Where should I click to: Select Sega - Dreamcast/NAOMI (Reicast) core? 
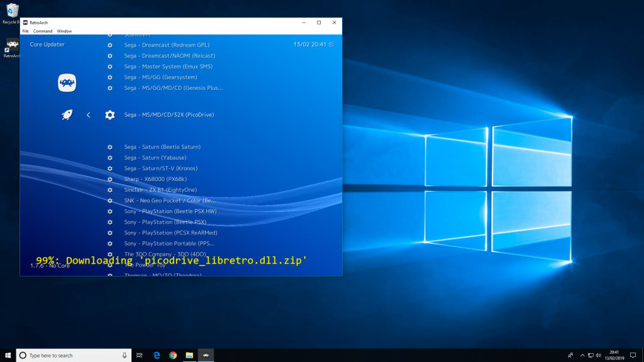point(170,56)
